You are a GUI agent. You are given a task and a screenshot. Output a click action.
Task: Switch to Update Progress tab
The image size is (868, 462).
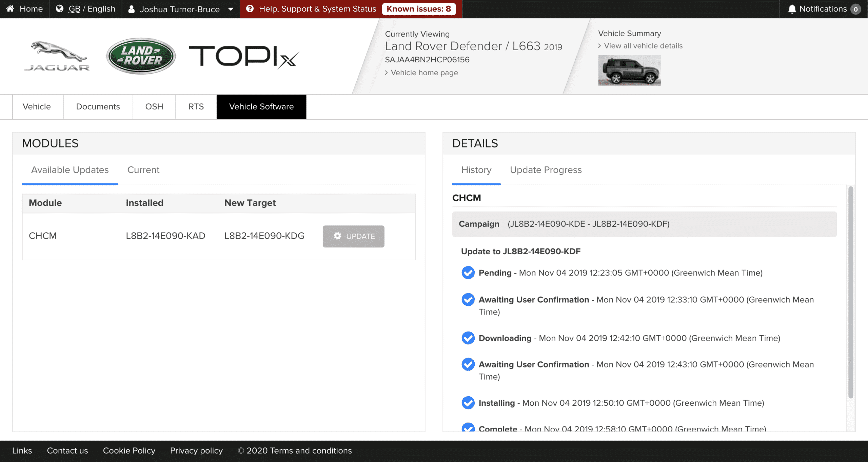point(546,170)
